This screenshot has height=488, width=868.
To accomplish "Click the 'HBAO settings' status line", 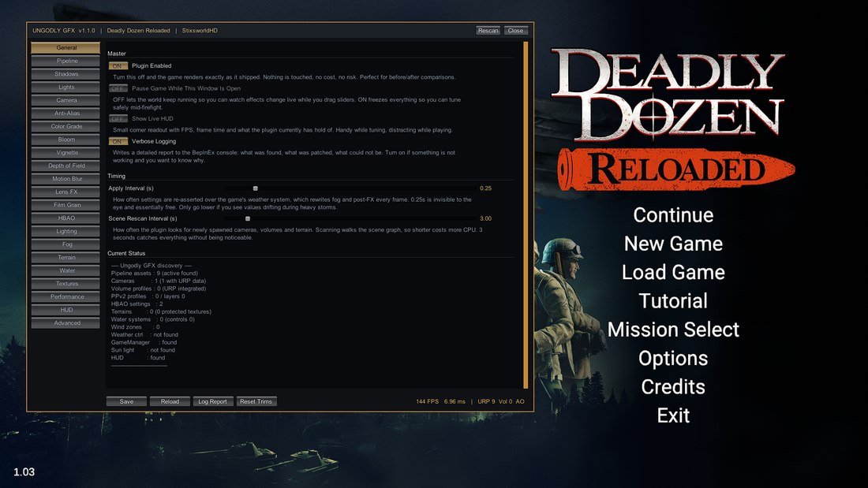I will (x=137, y=304).
